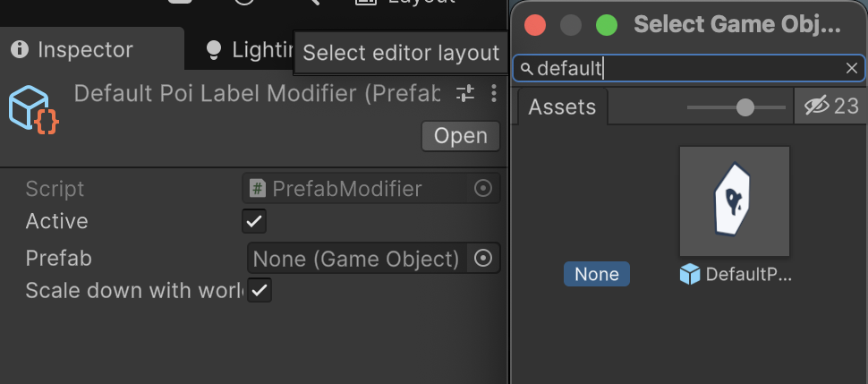Select the Assets tab
This screenshot has height=384, width=868.
[x=563, y=107]
